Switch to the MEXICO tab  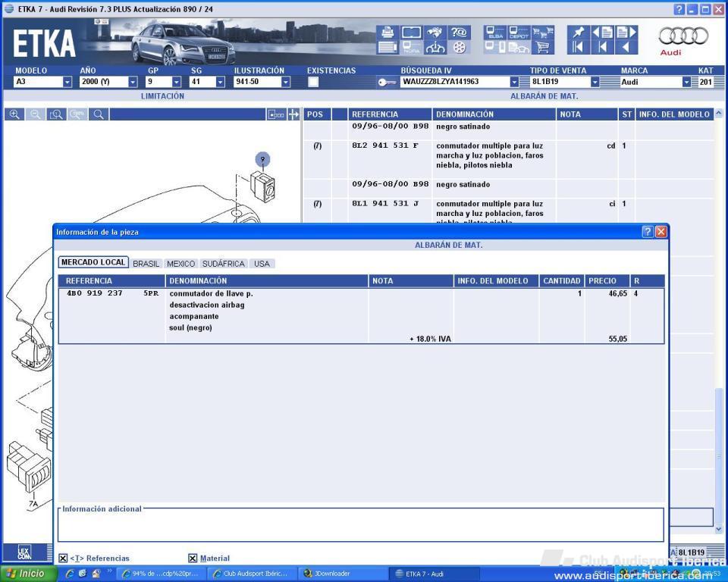(x=180, y=264)
